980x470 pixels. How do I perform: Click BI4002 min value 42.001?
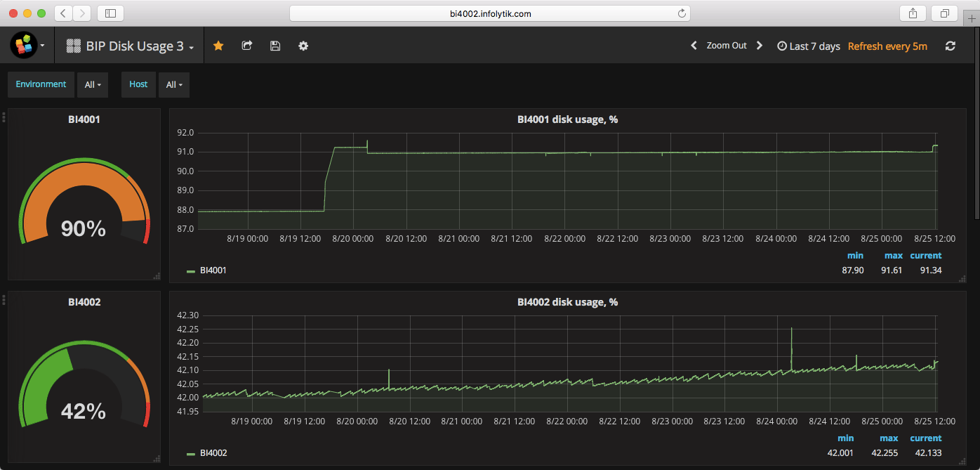pos(840,453)
